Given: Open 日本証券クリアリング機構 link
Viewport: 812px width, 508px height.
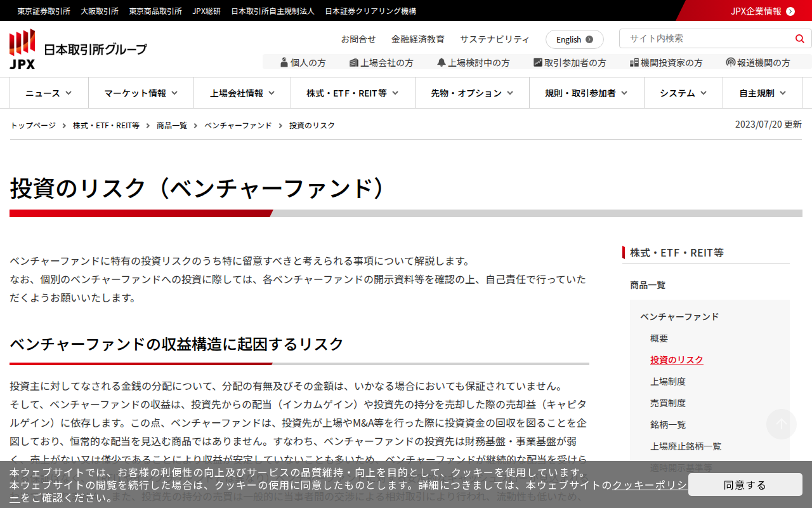Looking at the screenshot, I should click(x=370, y=11).
